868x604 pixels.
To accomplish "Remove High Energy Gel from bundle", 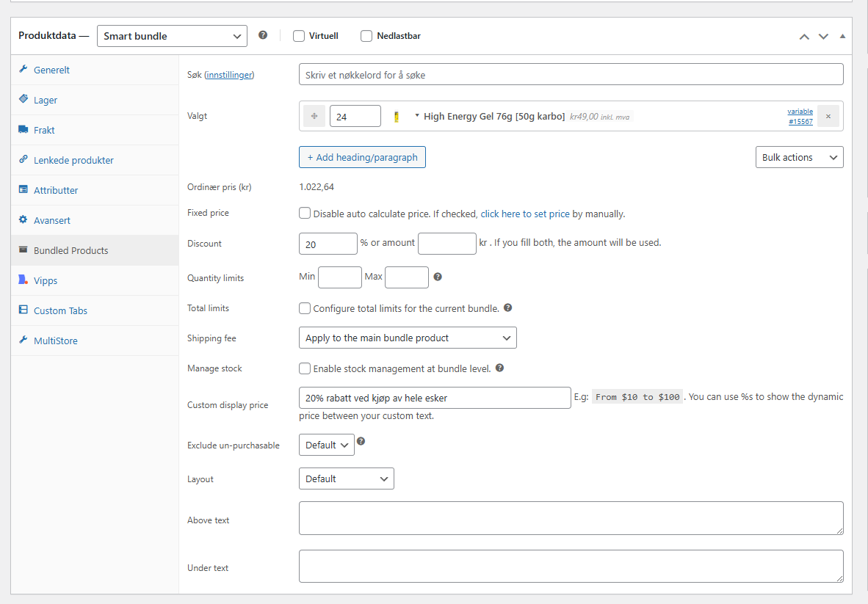I will pyautogui.click(x=828, y=116).
